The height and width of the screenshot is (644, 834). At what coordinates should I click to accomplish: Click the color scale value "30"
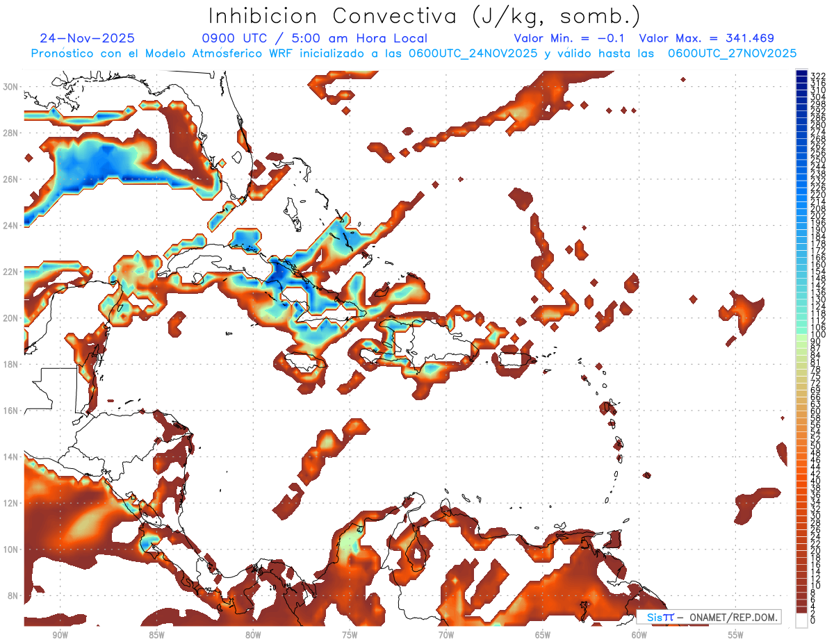pos(815,515)
